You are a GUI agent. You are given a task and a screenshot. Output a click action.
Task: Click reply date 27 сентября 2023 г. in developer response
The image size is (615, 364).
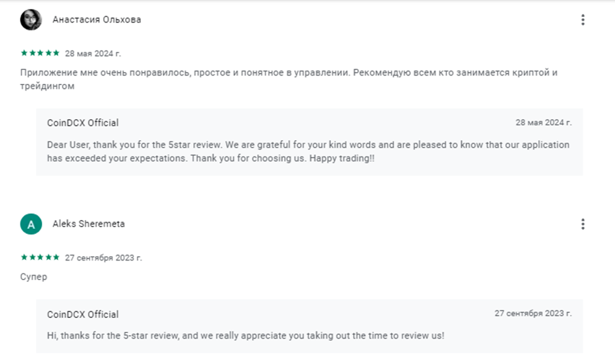pos(533,314)
